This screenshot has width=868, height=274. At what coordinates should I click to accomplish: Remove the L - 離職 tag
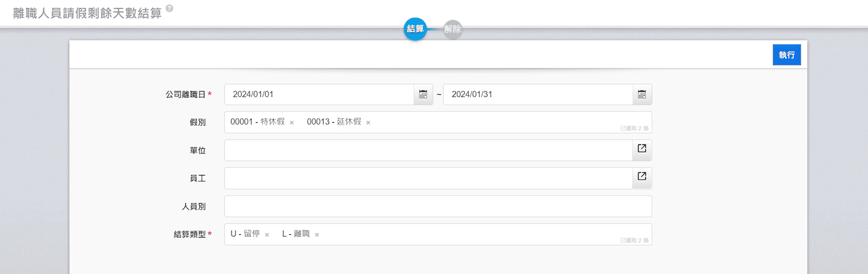click(317, 235)
